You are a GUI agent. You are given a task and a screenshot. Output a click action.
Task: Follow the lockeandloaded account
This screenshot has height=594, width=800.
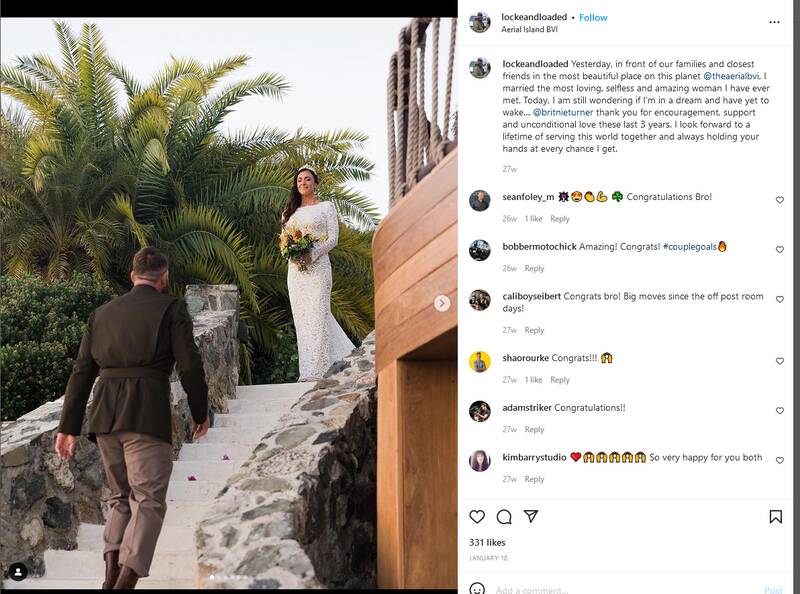593,17
